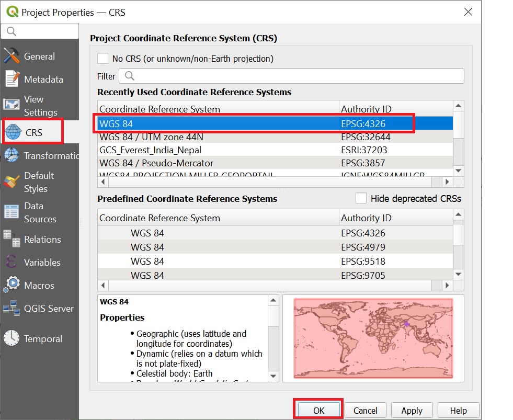Select predefined WGS 84 EPSG:4979 row
The width and height of the screenshot is (513, 420).
click(275, 247)
